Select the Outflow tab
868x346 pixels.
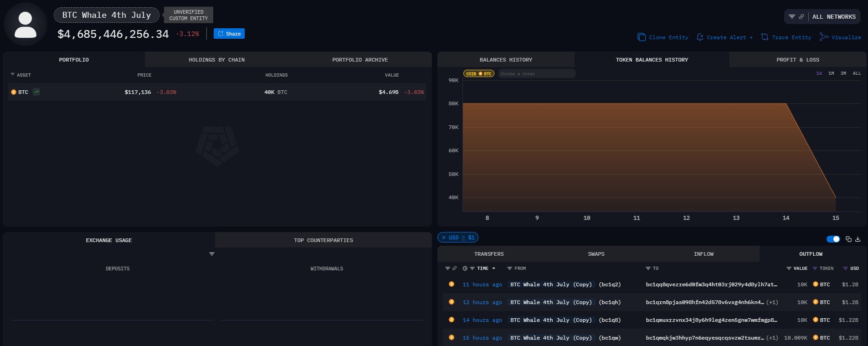[x=811, y=254]
